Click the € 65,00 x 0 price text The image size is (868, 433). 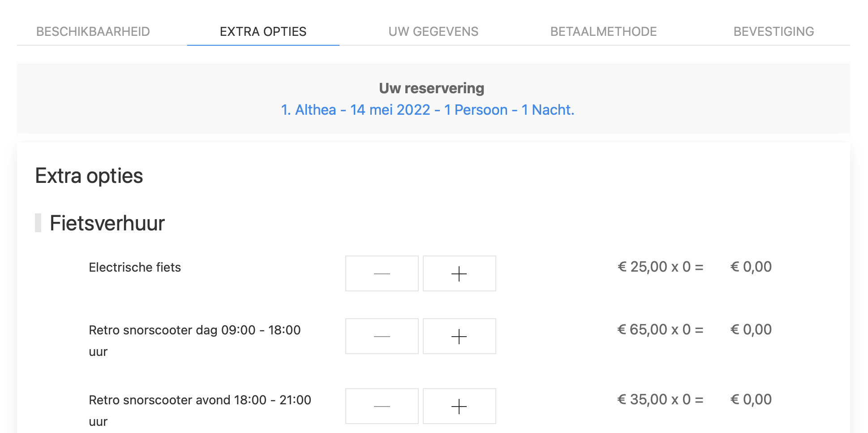(x=660, y=330)
